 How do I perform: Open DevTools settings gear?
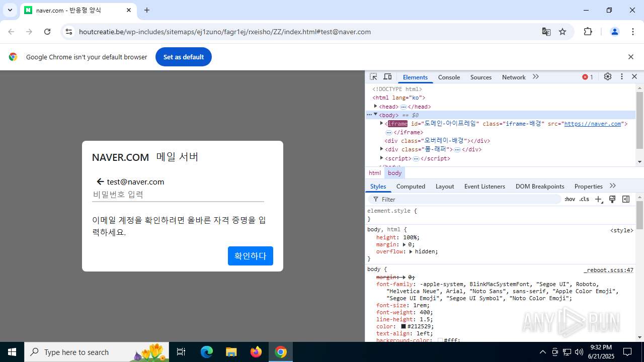pos(608,77)
